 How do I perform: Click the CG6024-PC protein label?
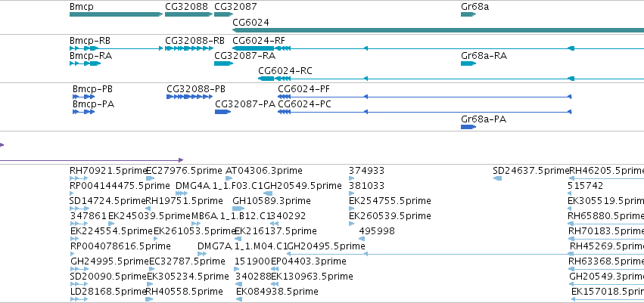tap(304, 104)
